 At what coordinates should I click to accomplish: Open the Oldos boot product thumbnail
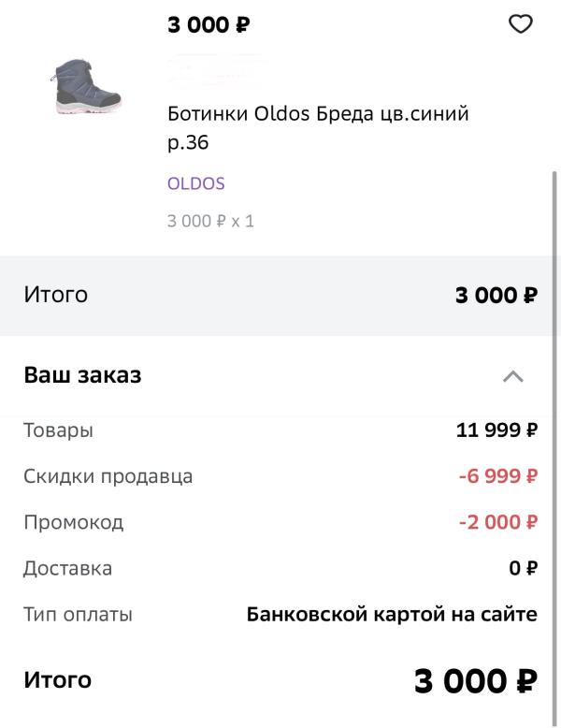85,85
